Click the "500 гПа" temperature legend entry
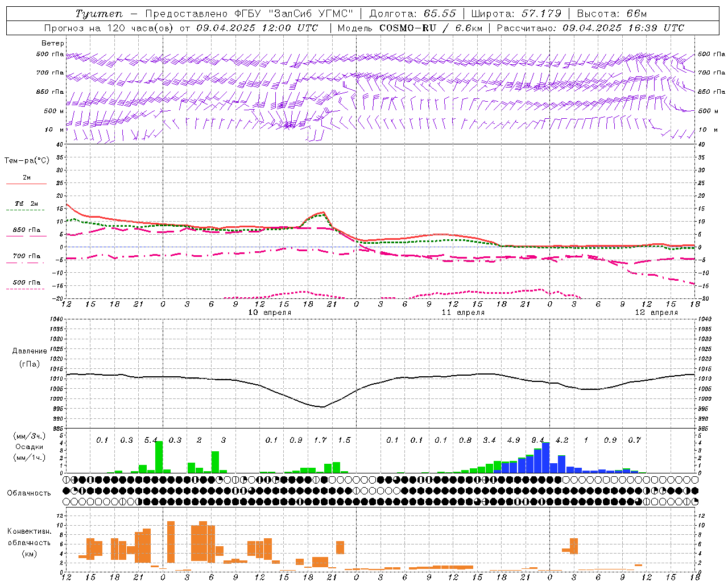The width and height of the screenshot is (728, 582). click(x=26, y=284)
